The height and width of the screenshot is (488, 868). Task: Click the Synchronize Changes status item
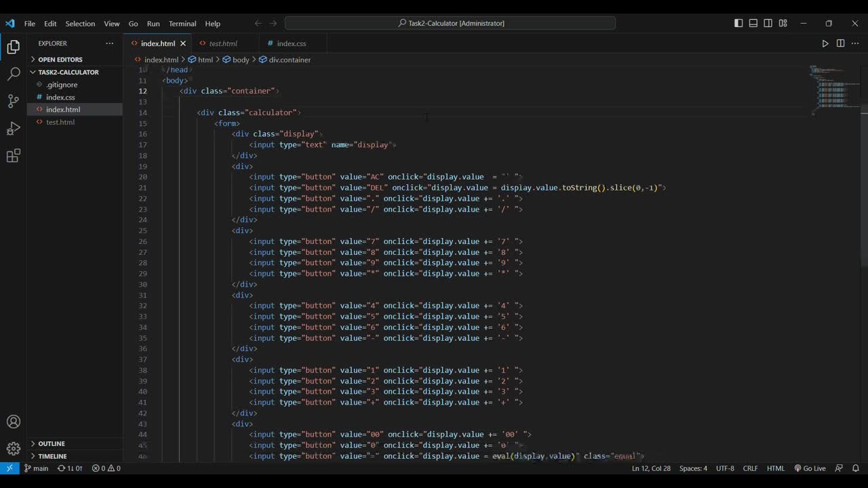click(x=70, y=468)
